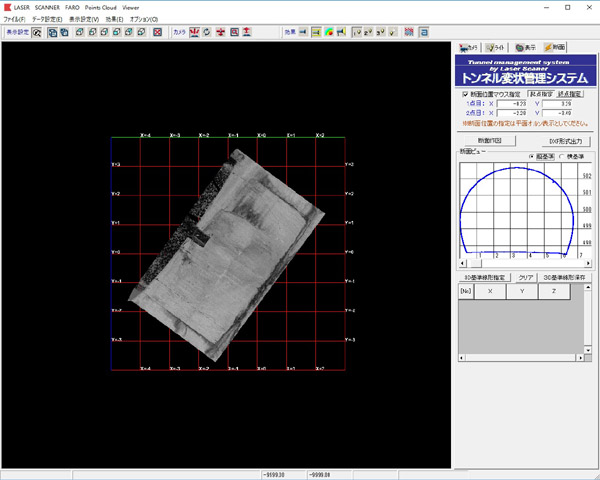Viewport: 600px width, 480px height.
Task: Click the camera rotate refresh icon
Action: (x=206, y=32)
